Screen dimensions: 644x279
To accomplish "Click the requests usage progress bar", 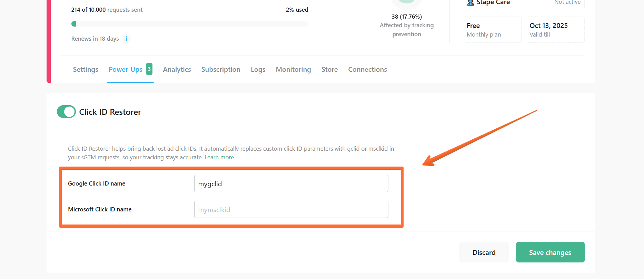I will coord(189,24).
